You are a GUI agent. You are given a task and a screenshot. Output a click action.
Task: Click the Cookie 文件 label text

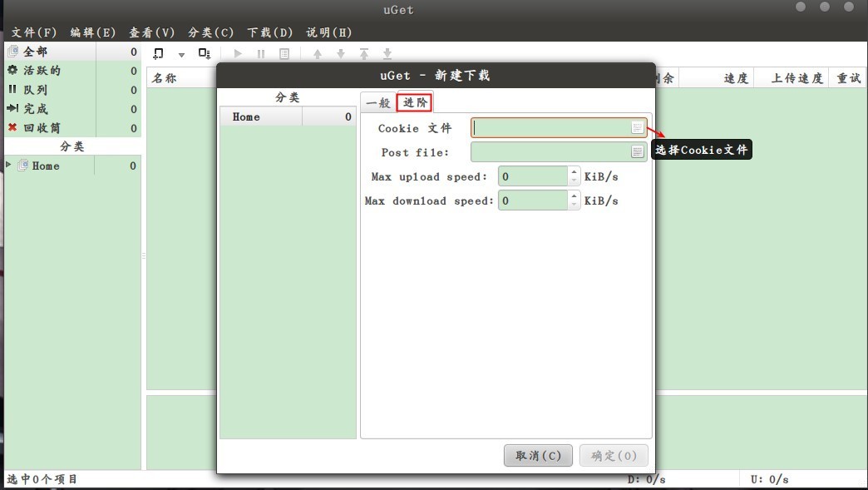[415, 128]
